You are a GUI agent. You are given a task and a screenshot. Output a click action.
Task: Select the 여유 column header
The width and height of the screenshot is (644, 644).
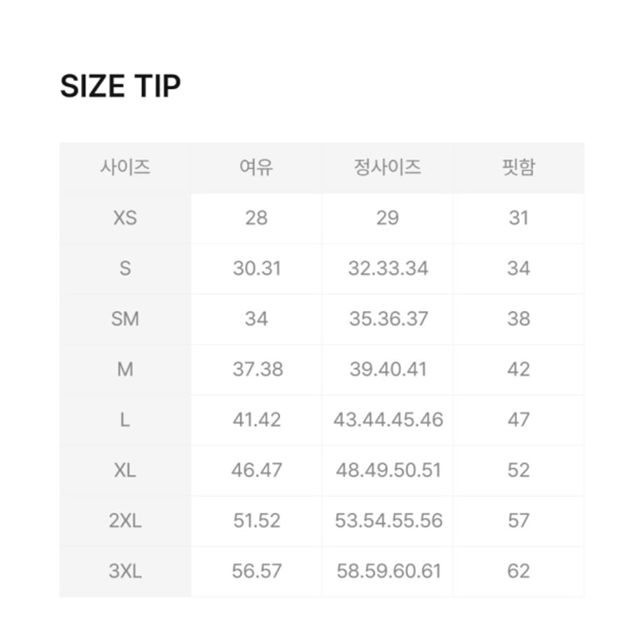tap(256, 167)
